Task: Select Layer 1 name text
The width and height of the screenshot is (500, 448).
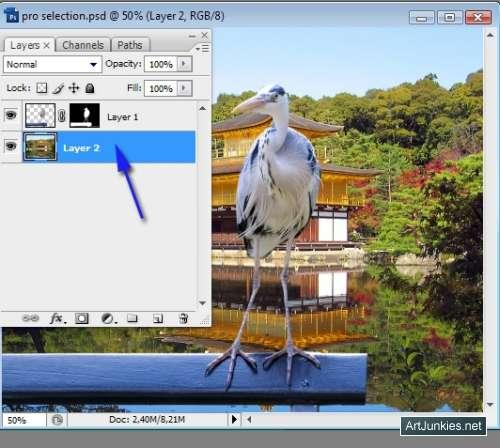Action: 122,117
